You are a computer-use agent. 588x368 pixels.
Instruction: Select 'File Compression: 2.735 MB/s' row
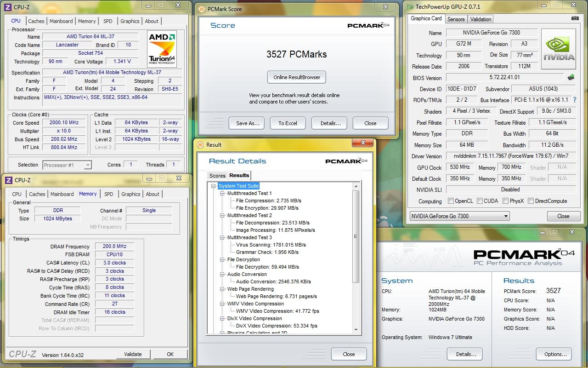coord(268,201)
